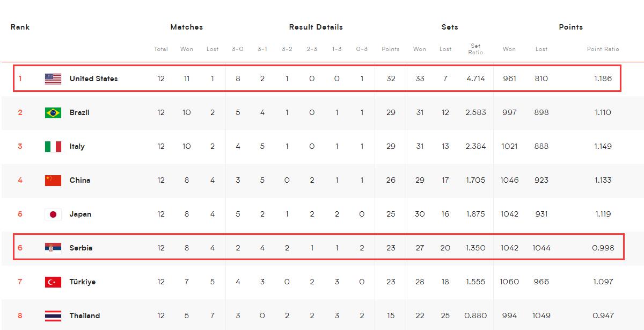Screen dimensions: 644x330
Task: Click the Brazil flag icon
Action: (x=53, y=113)
